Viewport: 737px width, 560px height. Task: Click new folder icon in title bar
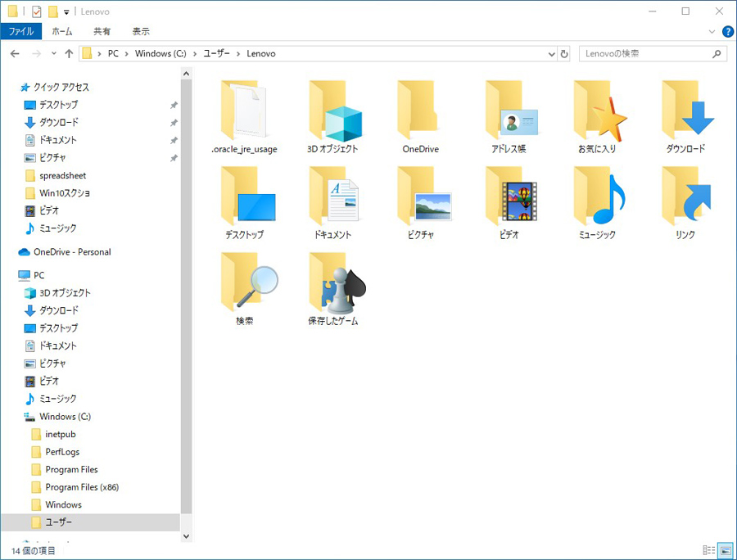click(x=53, y=11)
